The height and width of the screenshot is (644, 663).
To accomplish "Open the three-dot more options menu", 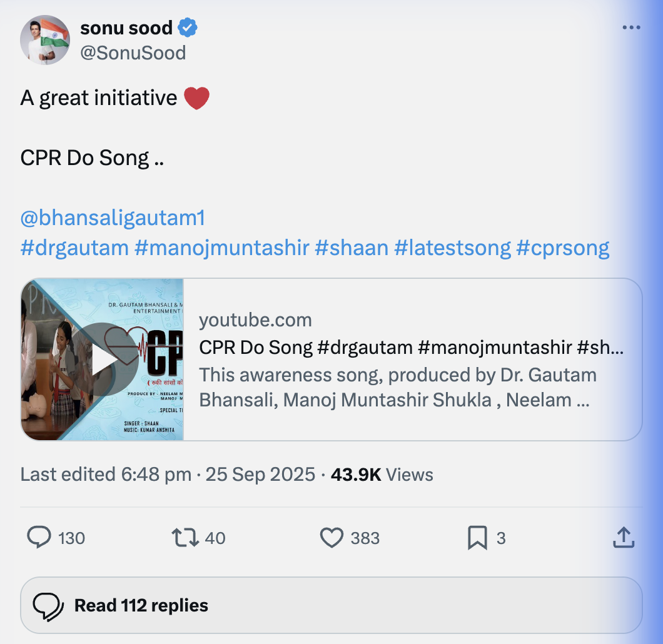I will [x=631, y=28].
